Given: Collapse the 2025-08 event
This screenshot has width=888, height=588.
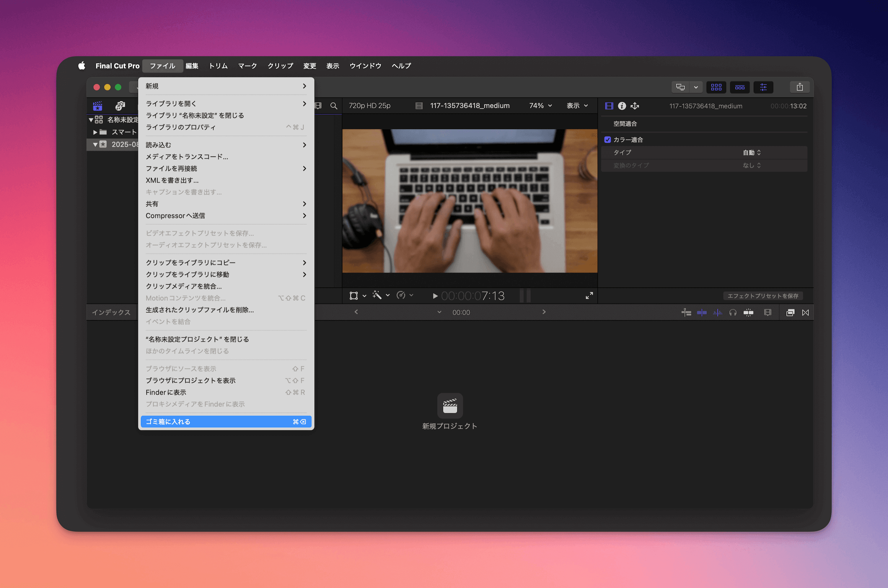Looking at the screenshot, I should click(x=95, y=145).
